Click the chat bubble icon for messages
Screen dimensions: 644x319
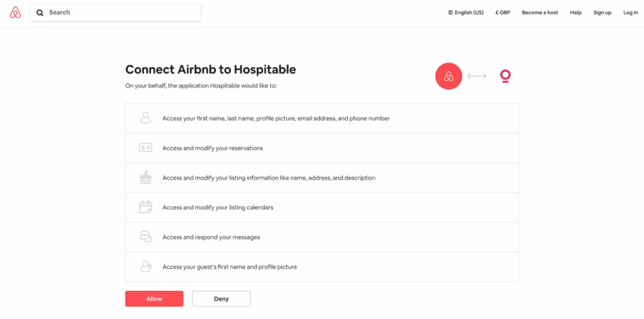[x=145, y=237]
